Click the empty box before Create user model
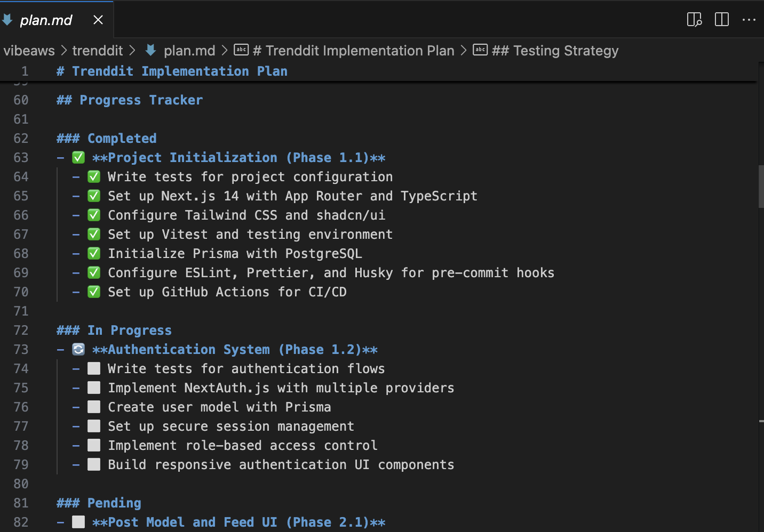 click(94, 407)
